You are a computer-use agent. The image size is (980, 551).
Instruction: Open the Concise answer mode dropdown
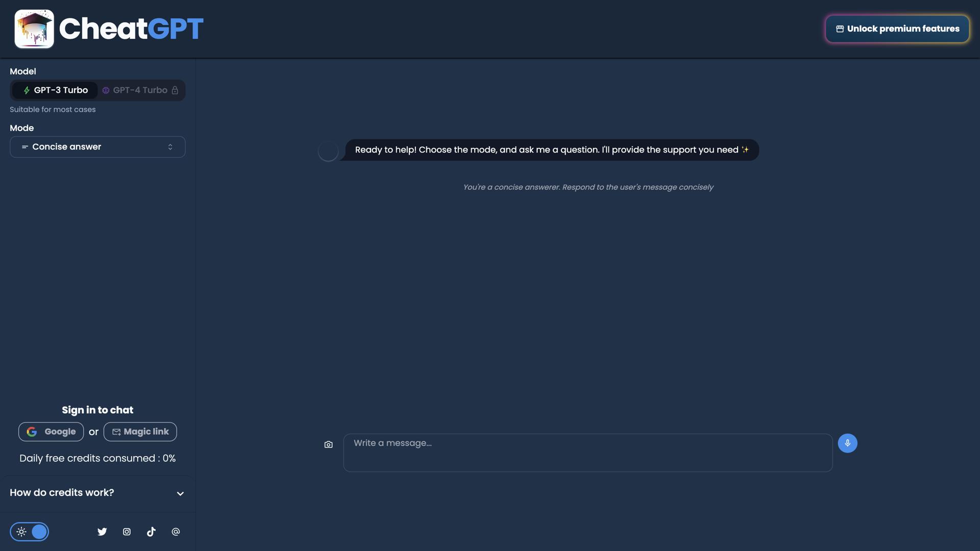pyautogui.click(x=97, y=147)
